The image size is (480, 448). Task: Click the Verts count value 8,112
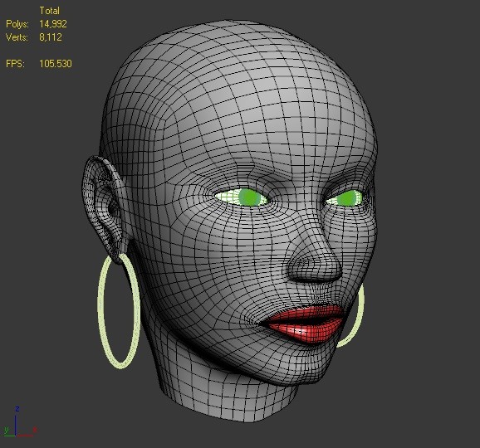51,37
